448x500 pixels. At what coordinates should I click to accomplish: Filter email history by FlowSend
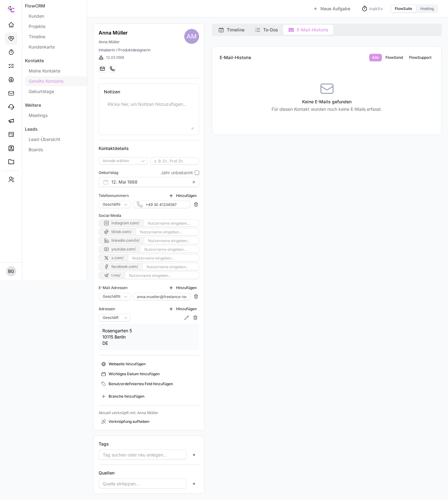(x=394, y=58)
